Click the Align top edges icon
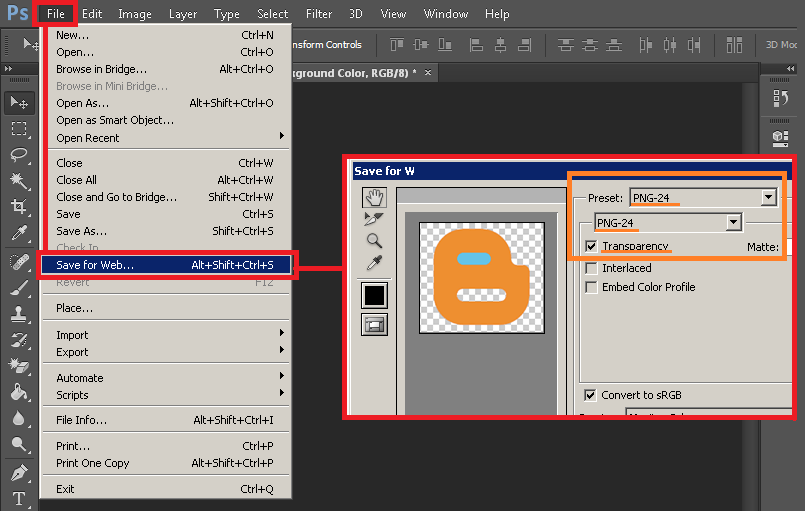805x511 pixels. (397, 45)
